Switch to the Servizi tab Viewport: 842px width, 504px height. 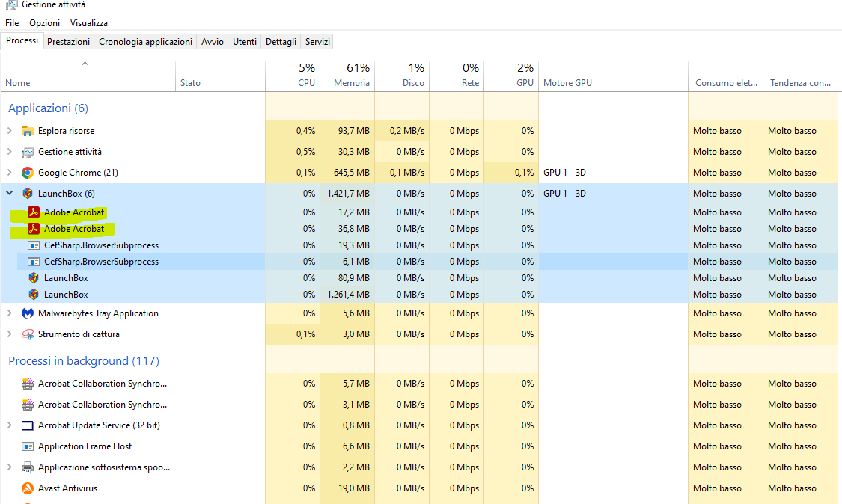(x=317, y=42)
